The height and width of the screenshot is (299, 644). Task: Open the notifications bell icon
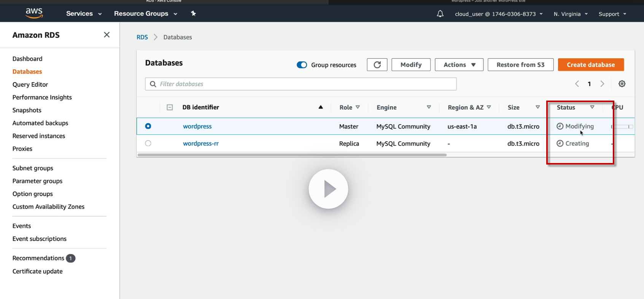click(x=440, y=14)
